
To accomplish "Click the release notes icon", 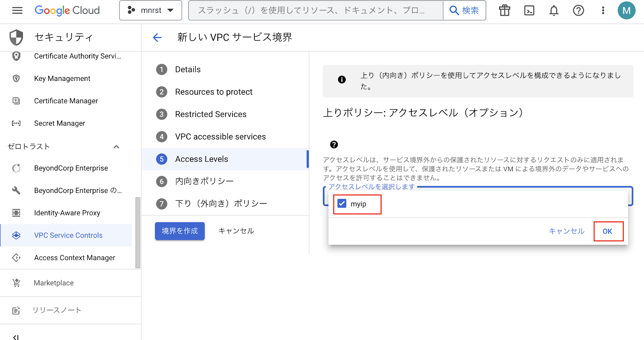I will click(16, 310).
